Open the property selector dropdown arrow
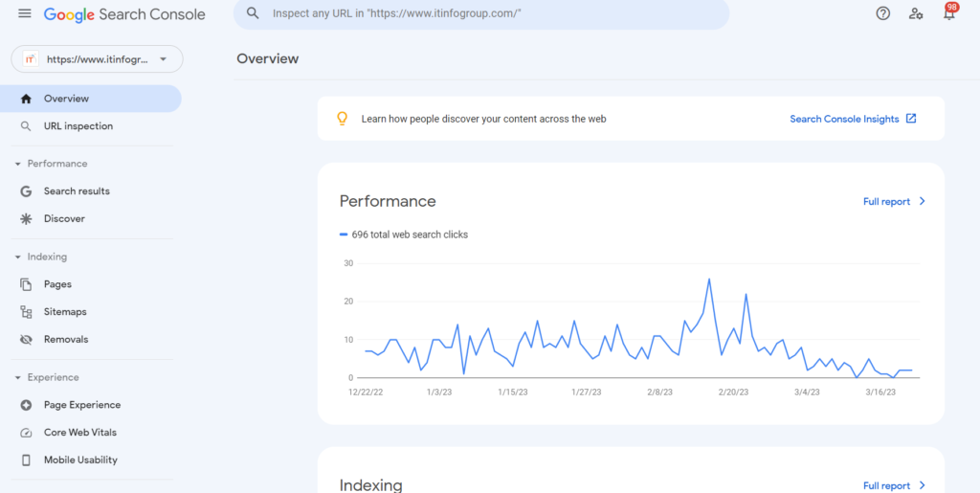 click(x=163, y=59)
